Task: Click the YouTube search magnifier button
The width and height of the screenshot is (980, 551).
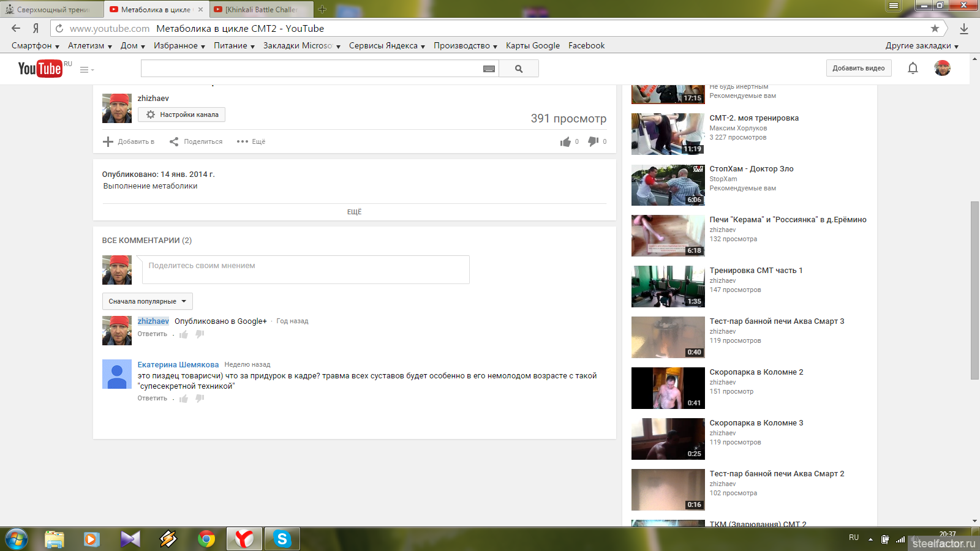Action: pos(519,69)
